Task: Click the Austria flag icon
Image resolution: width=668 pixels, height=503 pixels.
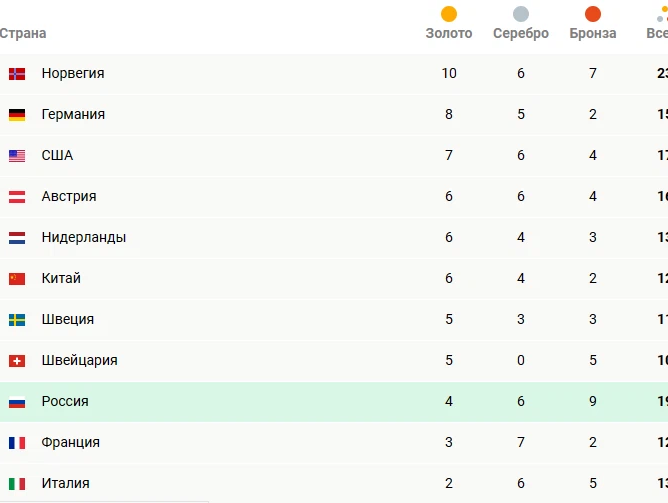Action: [17, 197]
